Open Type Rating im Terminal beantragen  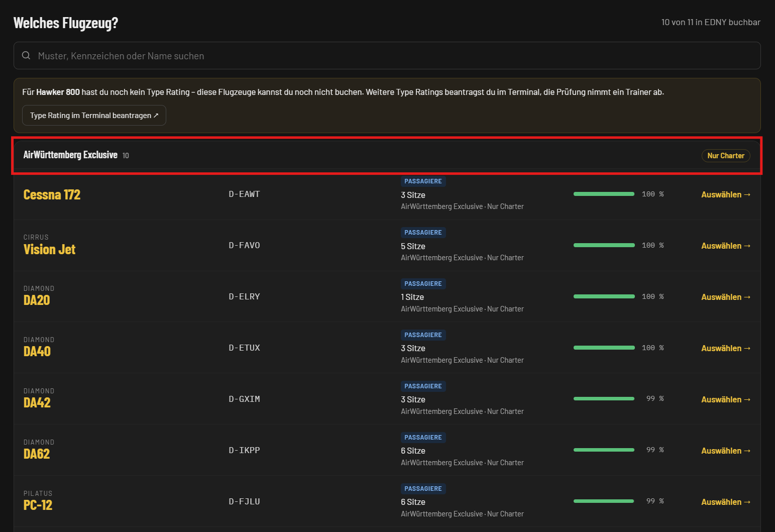94,115
